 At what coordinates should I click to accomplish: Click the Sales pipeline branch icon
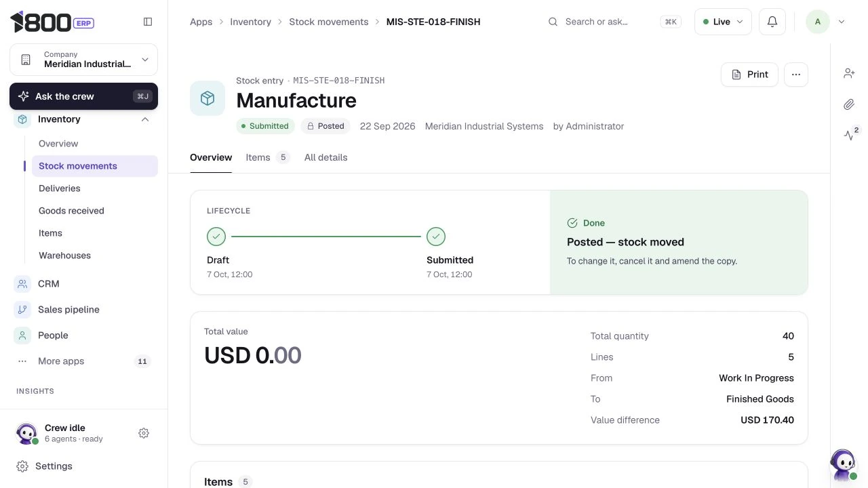22,310
